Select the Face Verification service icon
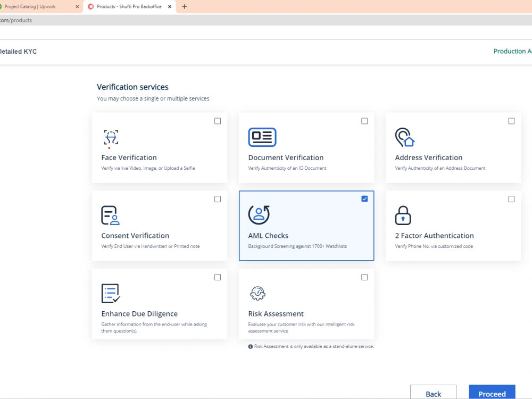 [110, 137]
